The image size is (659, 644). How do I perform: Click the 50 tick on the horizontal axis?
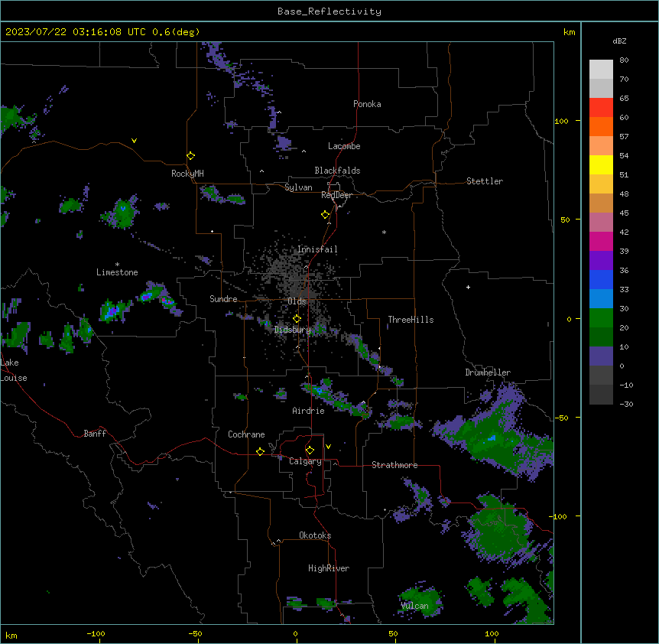click(x=393, y=633)
